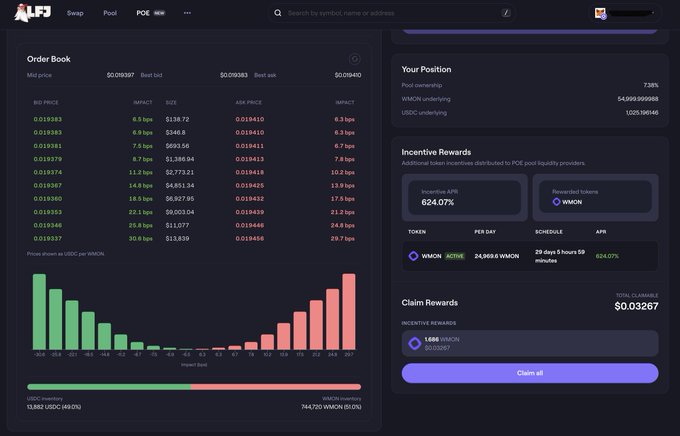Viewport: 680px width, 436px height.
Task: Click best ask value $0.019410
Action: (348, 75)
